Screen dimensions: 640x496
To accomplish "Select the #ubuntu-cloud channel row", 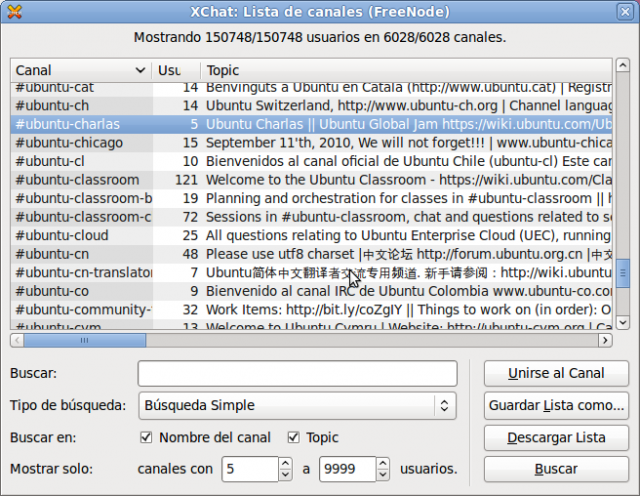I will click(311, 236).
